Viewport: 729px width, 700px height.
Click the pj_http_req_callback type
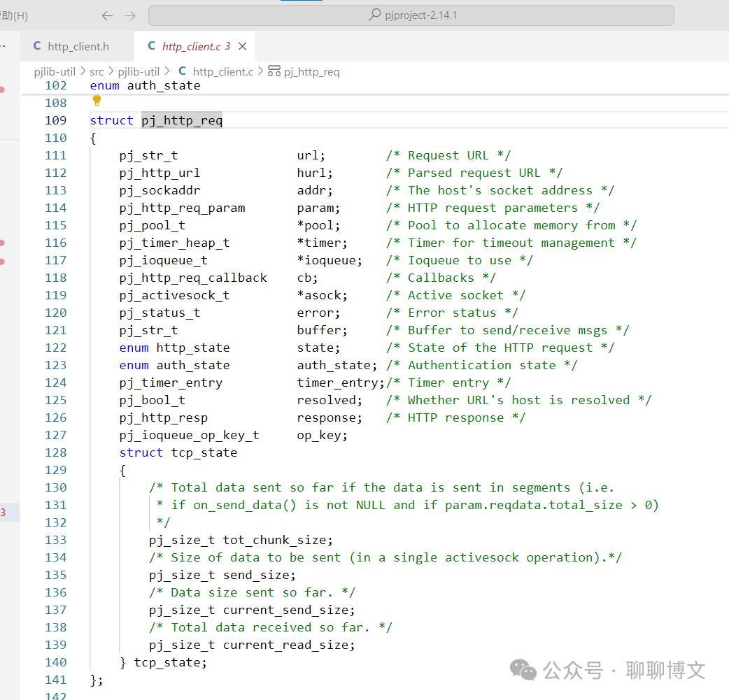click(x=193, y=278)
